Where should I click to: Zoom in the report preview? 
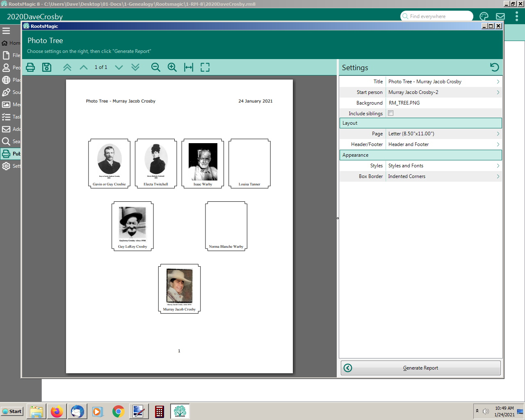tap(172, 67)
